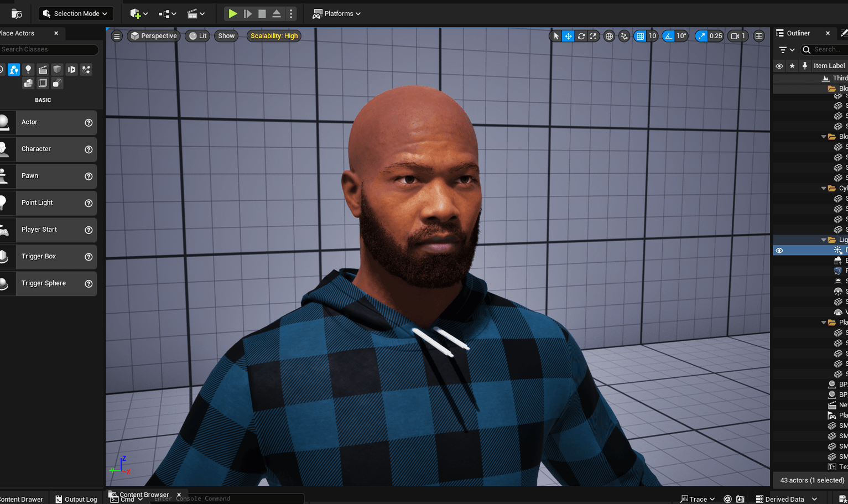Toggle world/local coordinate system globe icon
Image resolution: width=848 pixels, height=504 pixels.
(x=609, y=36)
